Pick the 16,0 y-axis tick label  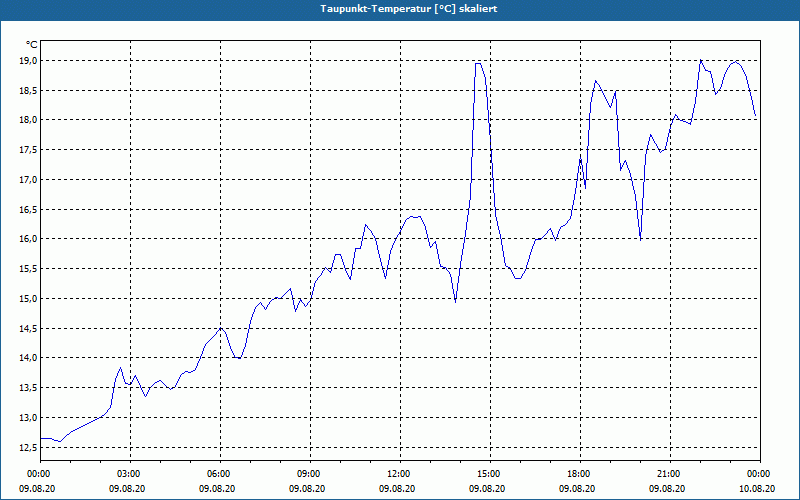pyautogui.click(x=28, y=239)
